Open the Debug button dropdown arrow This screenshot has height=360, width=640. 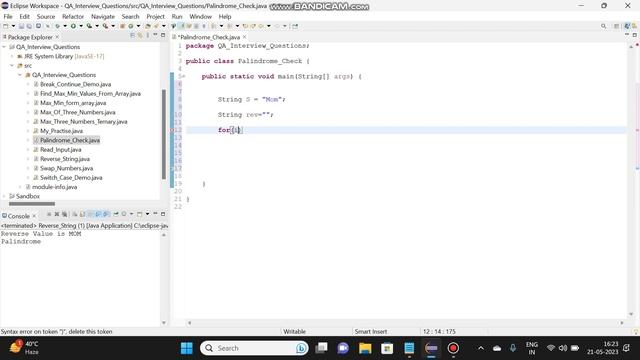(65, 26)
